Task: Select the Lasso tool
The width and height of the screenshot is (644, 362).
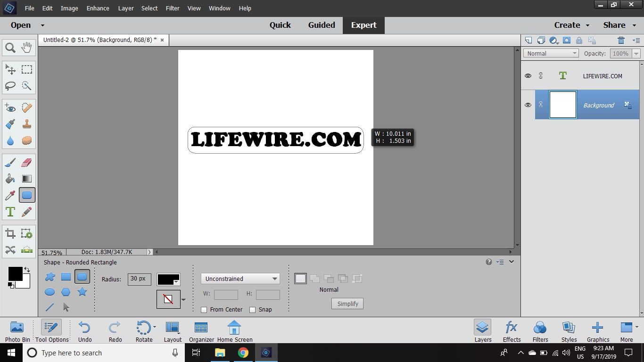Action: coord(10,86)
